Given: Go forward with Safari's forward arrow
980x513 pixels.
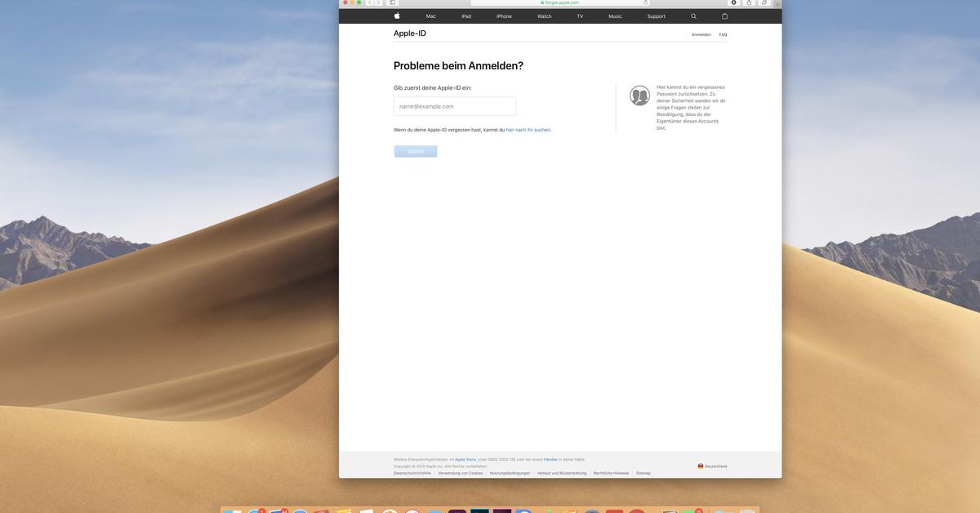Looking at the screenshot, I should tap(379, 2).
